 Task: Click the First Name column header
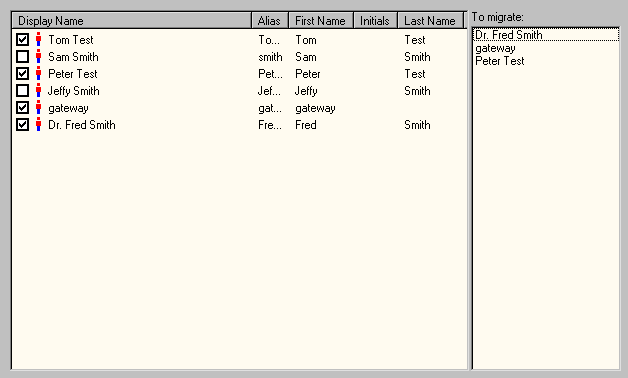[321, 20]
